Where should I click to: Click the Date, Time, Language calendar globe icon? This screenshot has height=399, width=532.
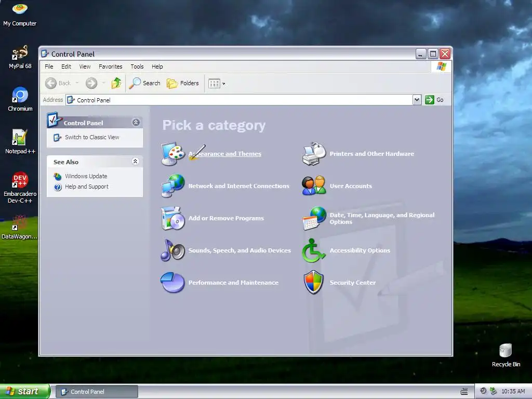[314, 218]
